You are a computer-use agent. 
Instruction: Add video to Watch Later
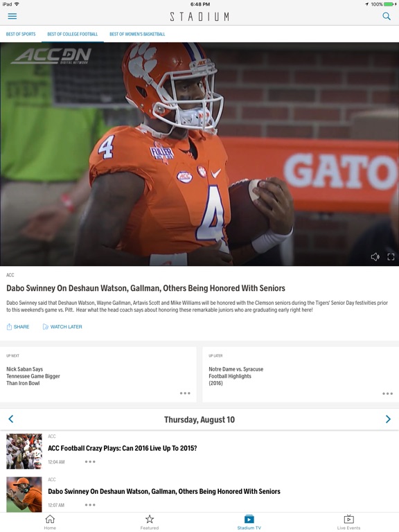coord(62,327)
